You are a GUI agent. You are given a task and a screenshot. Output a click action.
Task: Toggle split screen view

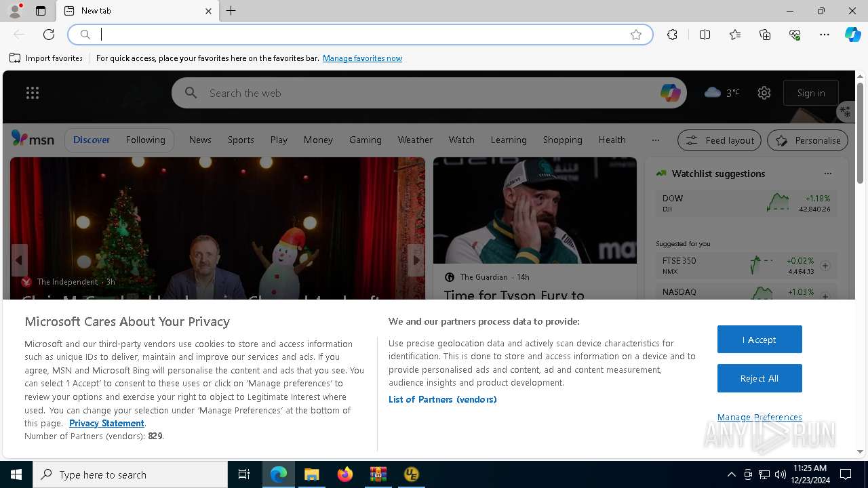705,35
